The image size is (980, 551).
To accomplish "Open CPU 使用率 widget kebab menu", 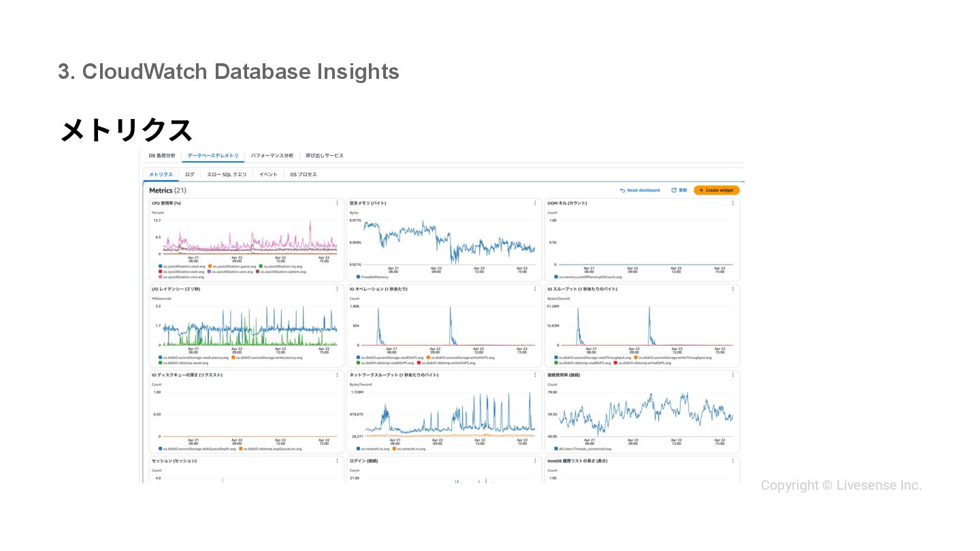I will [337, 203].
